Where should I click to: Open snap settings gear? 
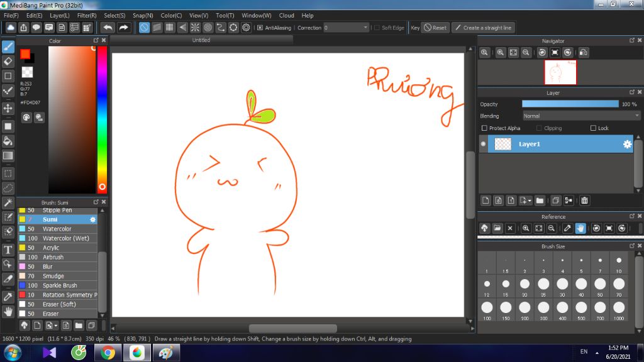pyautogui.click(x=246, y=28)
